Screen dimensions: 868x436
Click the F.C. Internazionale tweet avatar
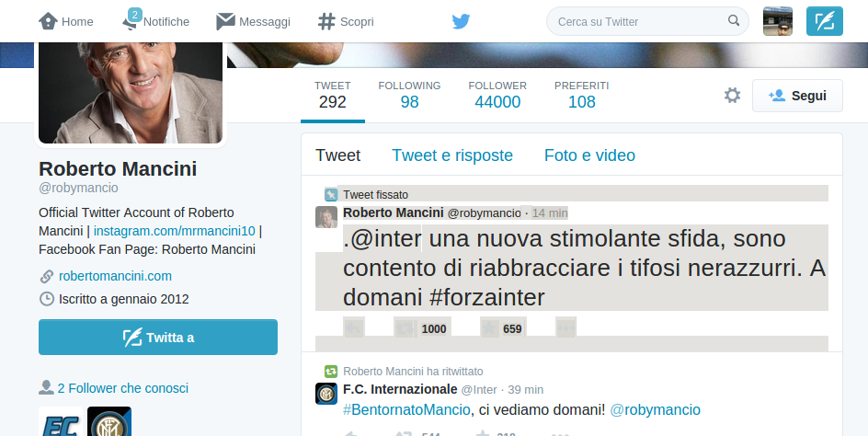[326, 394]
